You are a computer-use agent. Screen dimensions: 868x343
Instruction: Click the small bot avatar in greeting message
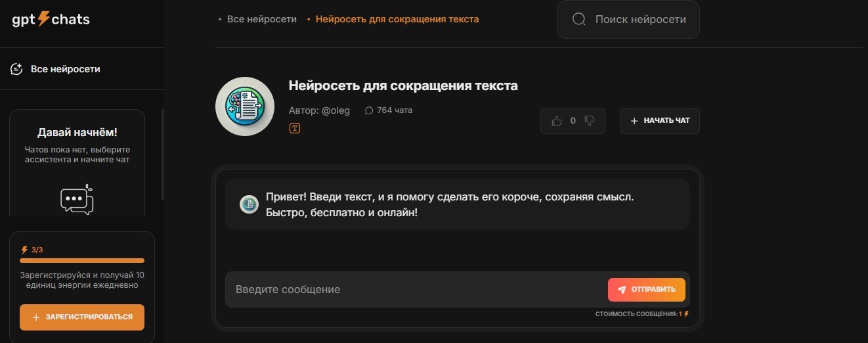pos(249,204)
